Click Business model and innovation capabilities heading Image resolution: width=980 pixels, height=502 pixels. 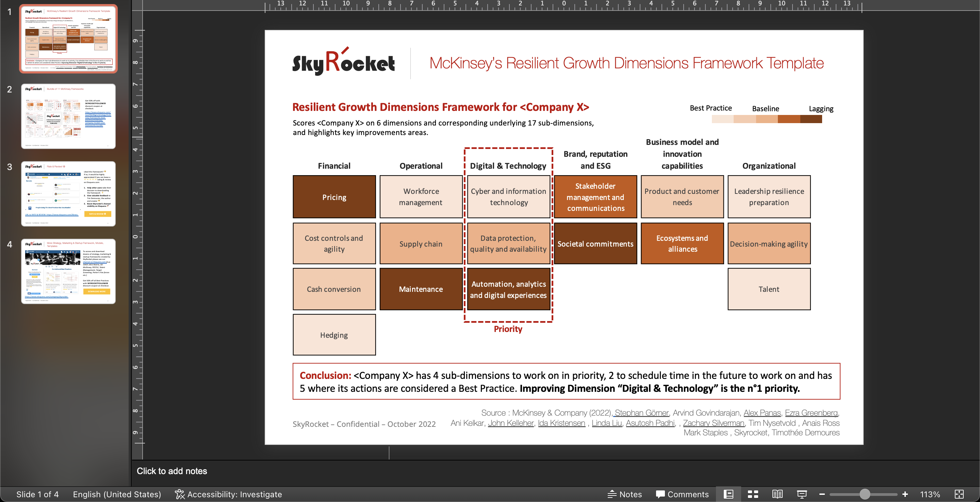tap(682, 154)
